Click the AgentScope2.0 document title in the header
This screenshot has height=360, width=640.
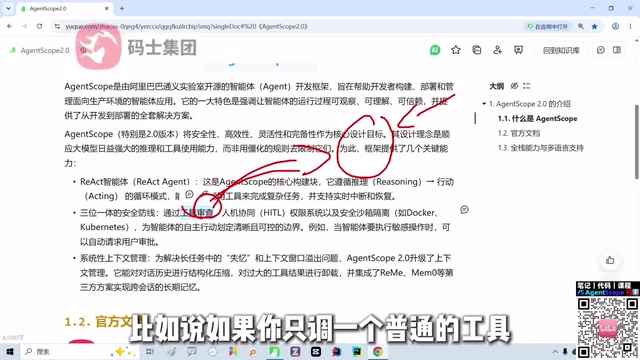pos(45,50)
